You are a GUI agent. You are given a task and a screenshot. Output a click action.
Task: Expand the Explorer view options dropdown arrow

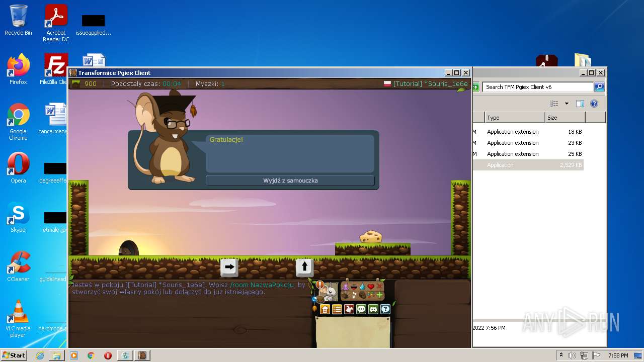567,104
